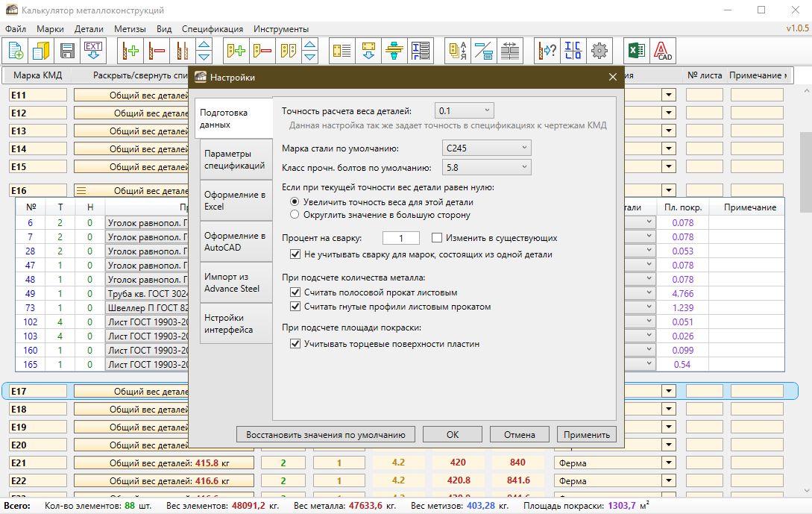Viewport: 812px width, 514px height.
Task: Enable the 'Изменить в существующих' checkbox
Action: (x=438, y=238)
